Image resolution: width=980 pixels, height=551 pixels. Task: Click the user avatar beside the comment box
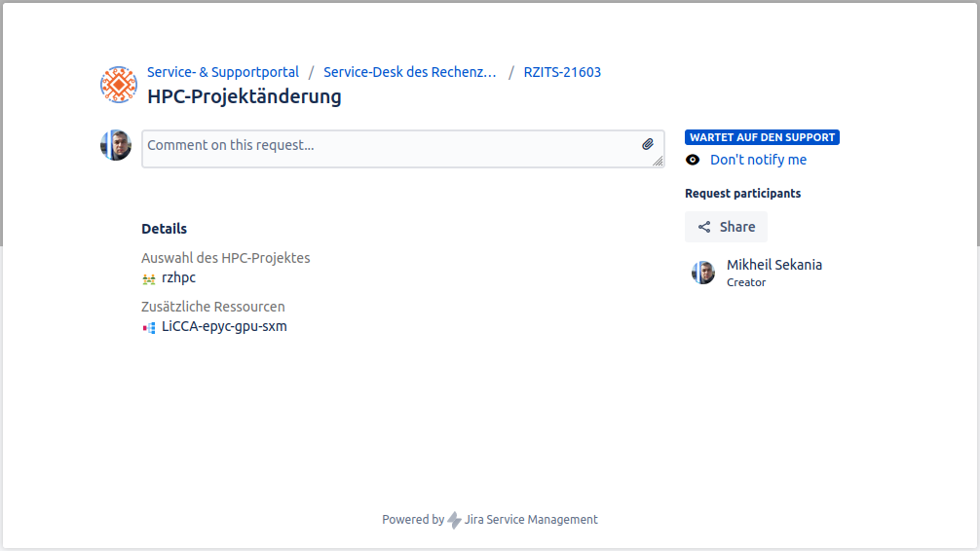coord(116,145)
